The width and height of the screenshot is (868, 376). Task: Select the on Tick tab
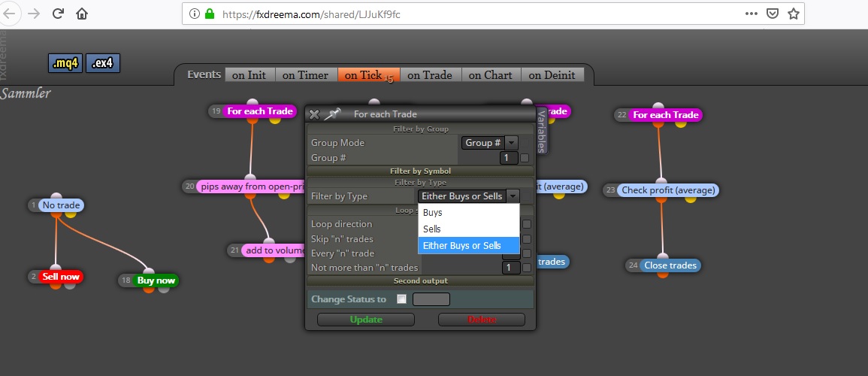tap(368, 75)
